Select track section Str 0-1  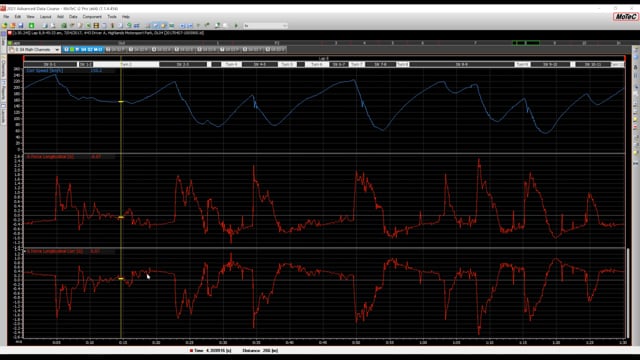(50, 64)
